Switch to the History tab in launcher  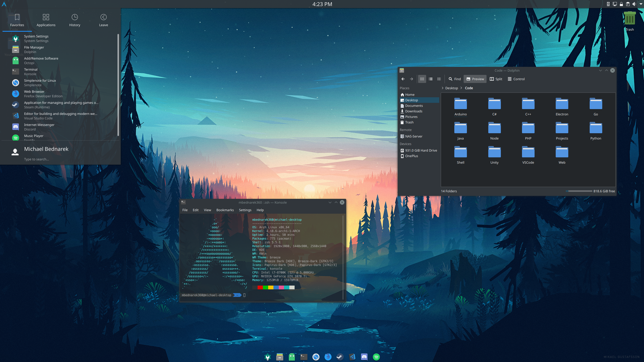75,20
